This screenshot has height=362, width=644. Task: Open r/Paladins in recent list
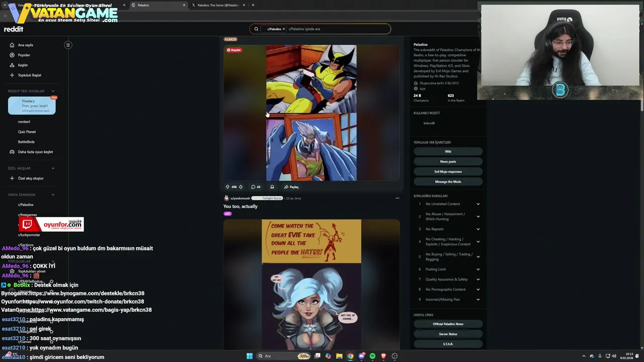coord(26,205)
